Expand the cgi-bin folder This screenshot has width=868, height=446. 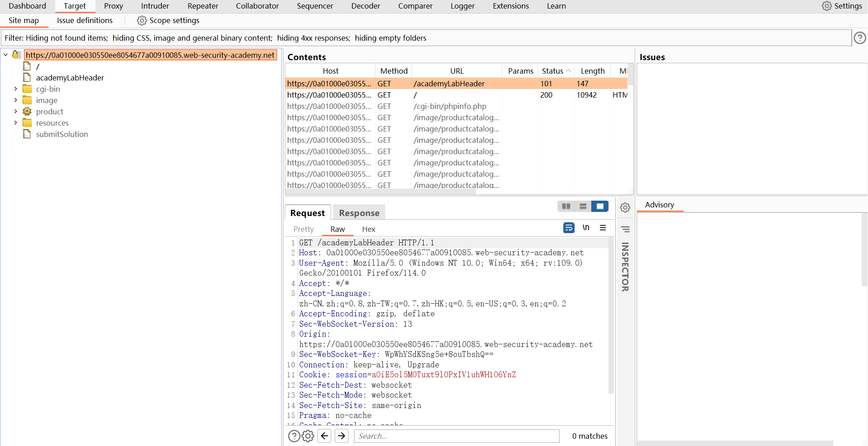click(16, 89)
